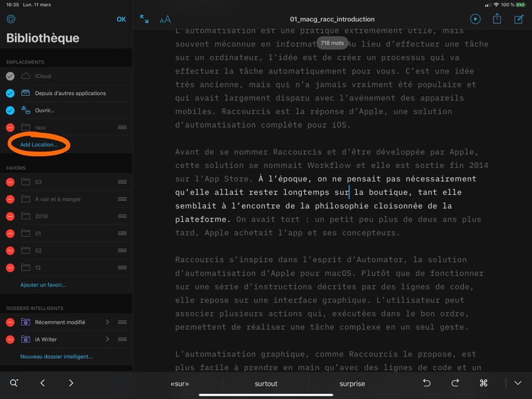Click Nouveau dossier intelligent... link
The height and width of the screenshot is (399, 532).
click(x=56, y=356)
